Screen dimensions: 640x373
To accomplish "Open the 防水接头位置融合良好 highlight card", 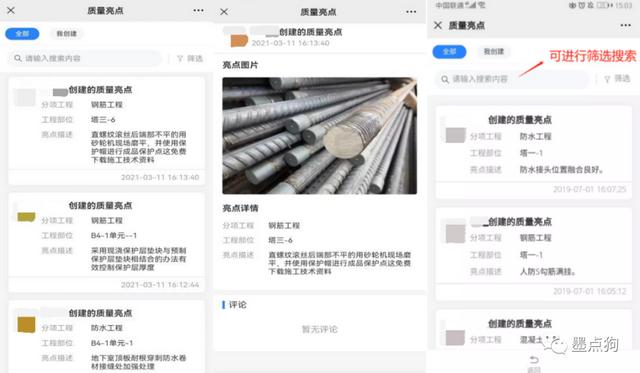I will coord(533,153).
